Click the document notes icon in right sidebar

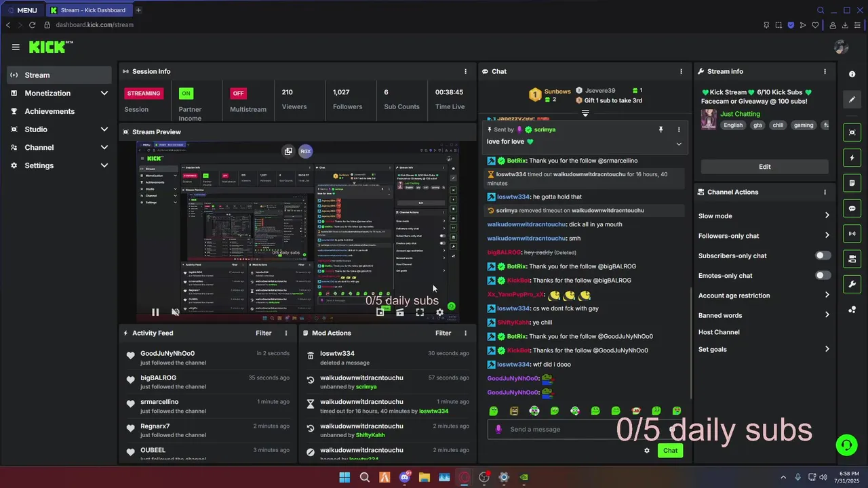point(852,183)
